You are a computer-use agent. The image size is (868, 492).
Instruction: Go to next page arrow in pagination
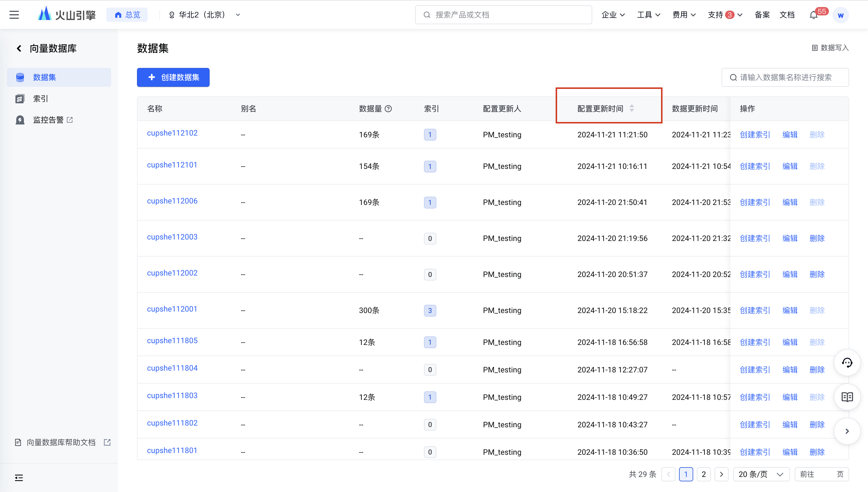click(x=722, y=474)
